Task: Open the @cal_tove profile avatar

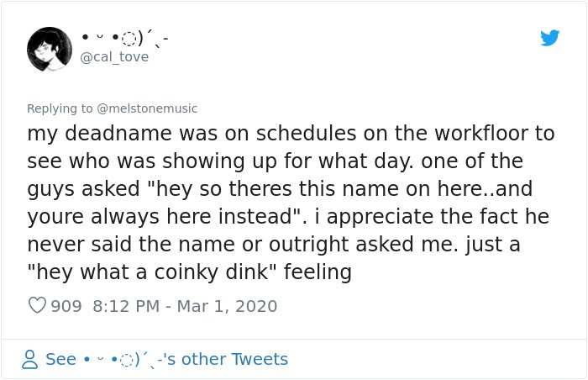Action: pyautogui.click(x=50, y=50)
